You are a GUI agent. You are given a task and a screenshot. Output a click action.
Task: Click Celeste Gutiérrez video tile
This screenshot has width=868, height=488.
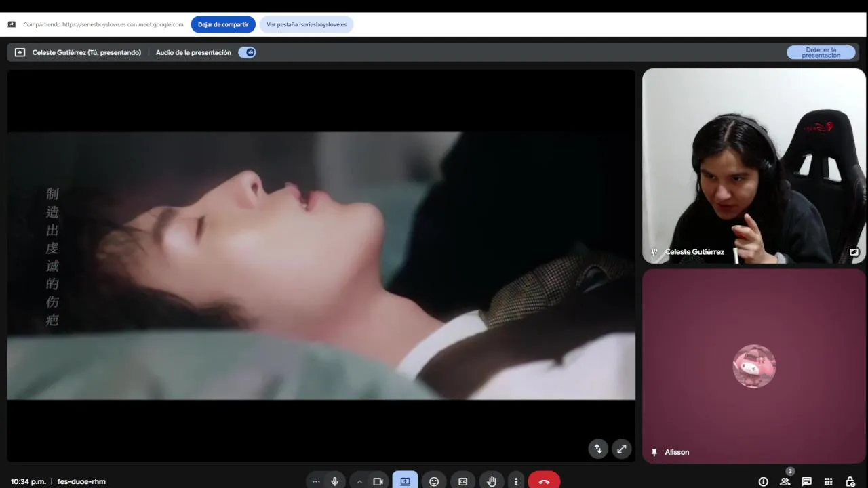(x=754, y=165)
